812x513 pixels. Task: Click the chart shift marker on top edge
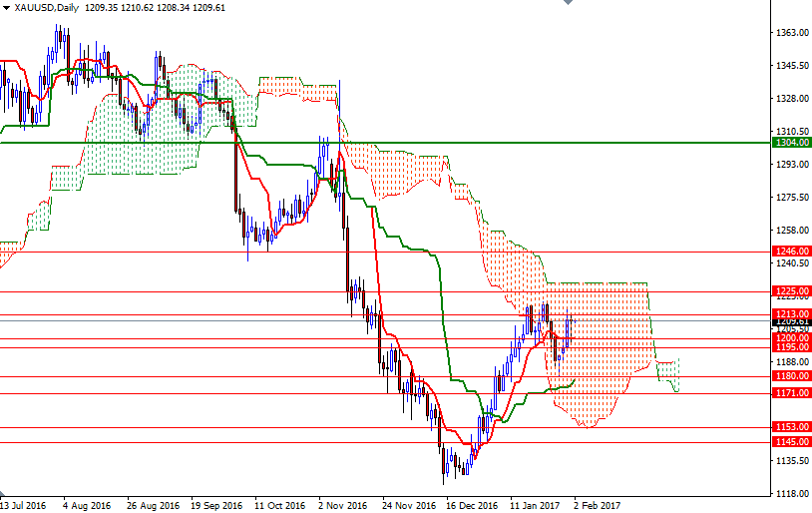coord(566,4)
